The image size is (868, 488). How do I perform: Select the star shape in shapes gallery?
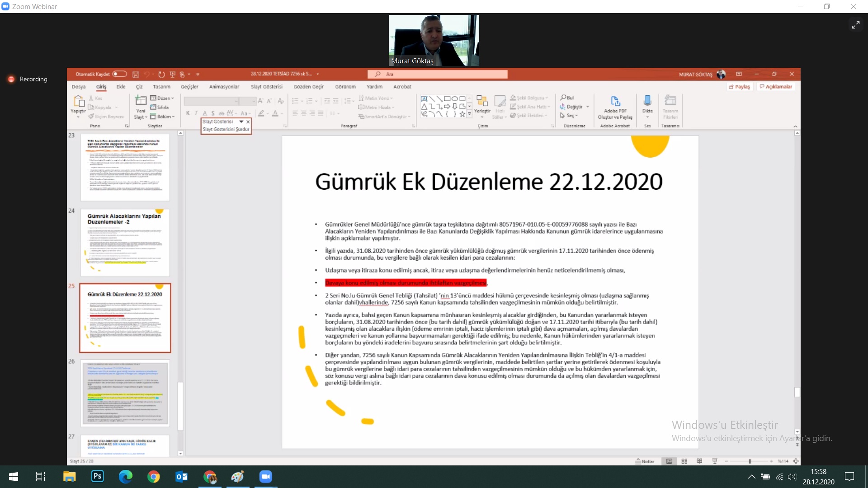click(x=462, y=114)
